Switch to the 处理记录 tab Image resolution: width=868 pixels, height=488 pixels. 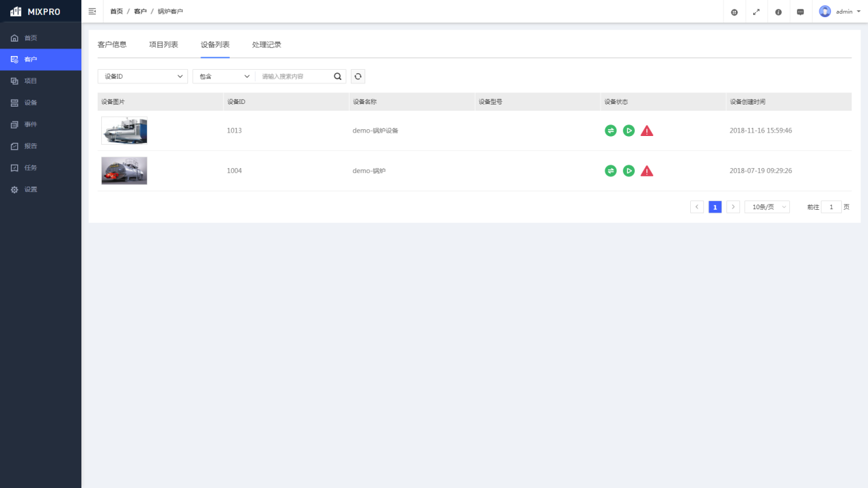[266, 44]
